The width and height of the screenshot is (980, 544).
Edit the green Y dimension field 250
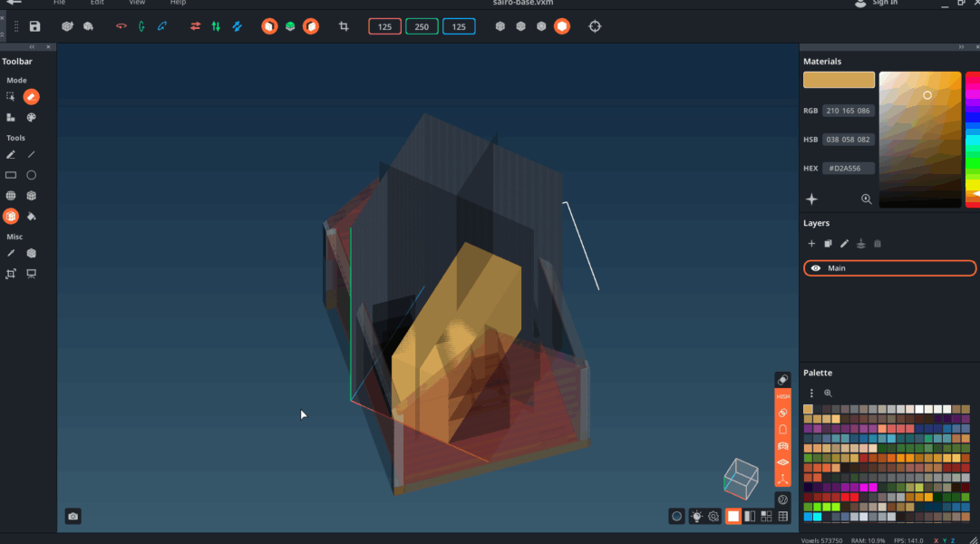pyautogui.click(x=422, y=27)
